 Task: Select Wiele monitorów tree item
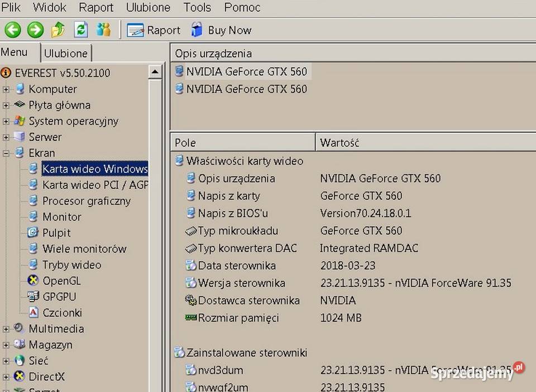pyautogui.click(x=84, y=249)
